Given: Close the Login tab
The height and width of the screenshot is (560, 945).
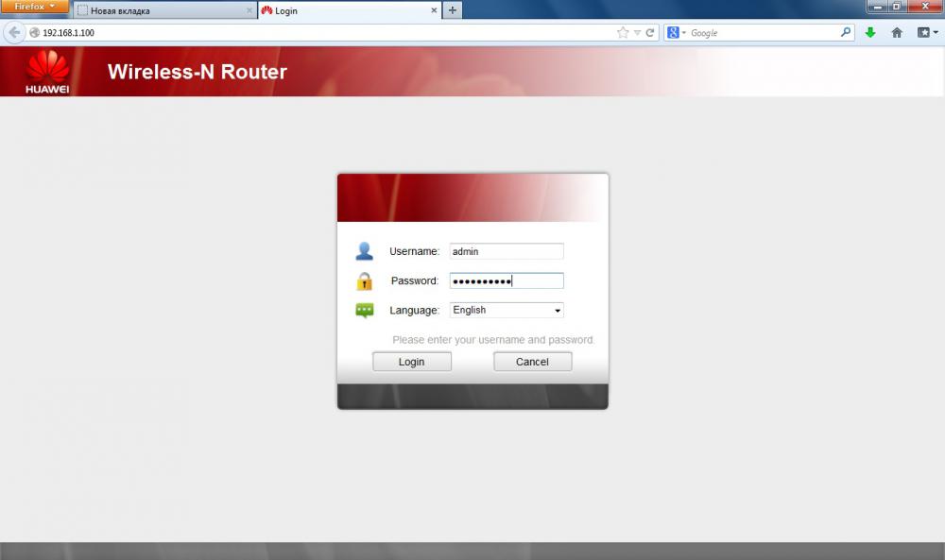Looking at the screenshot, I should 434,10.
